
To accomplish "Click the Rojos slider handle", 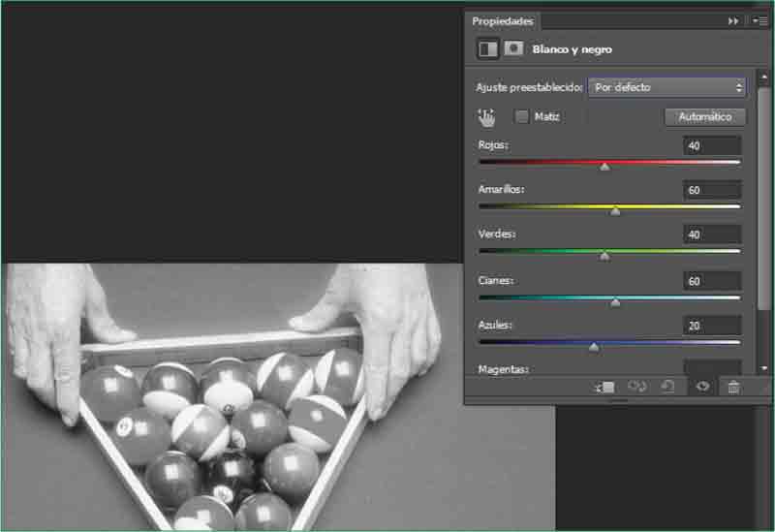I will coord(604,167).
